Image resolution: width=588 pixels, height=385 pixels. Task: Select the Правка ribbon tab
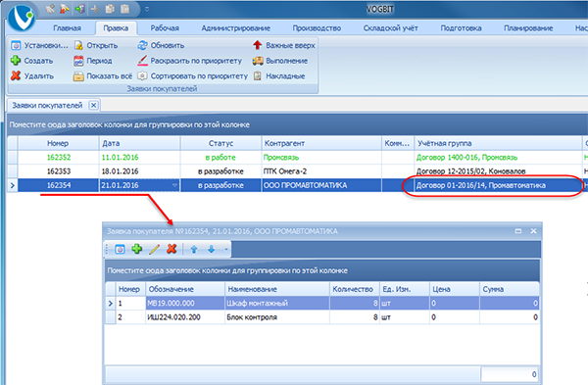pyautogui.click(x=116, y=28)
